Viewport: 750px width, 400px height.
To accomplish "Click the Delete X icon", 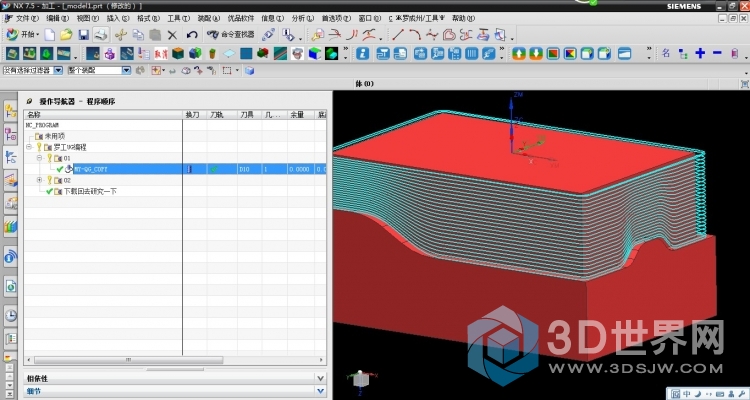I will 172,34.
